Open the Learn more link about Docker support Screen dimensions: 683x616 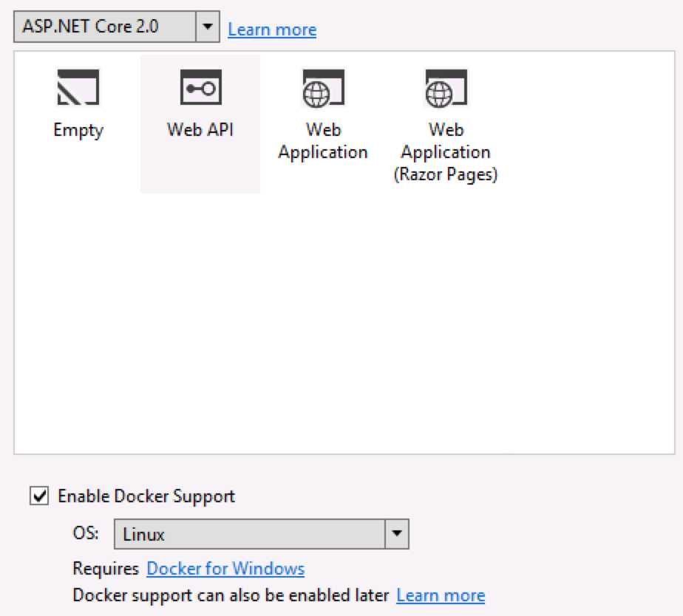pyautogui.click(x=441, y=595)
